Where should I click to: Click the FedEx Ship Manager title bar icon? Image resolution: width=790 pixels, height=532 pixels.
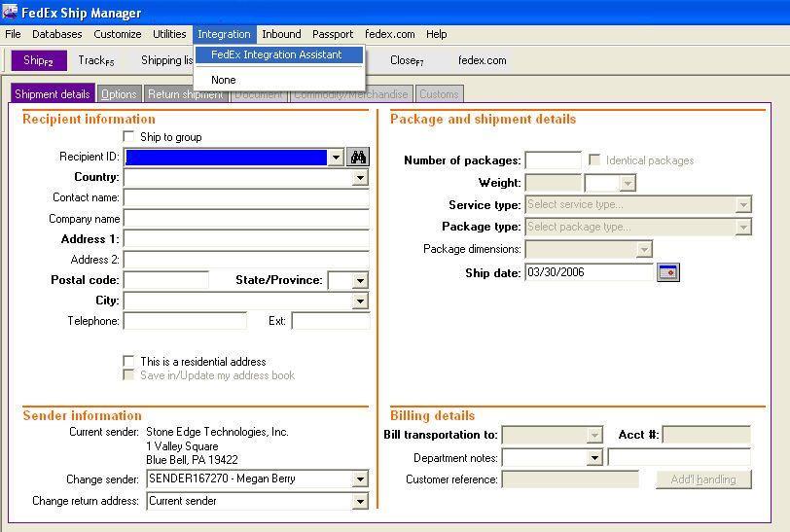coord(10,13)
